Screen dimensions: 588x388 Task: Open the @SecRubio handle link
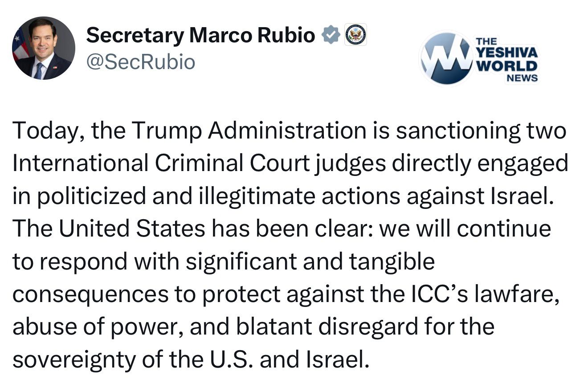tap(141, 61)
